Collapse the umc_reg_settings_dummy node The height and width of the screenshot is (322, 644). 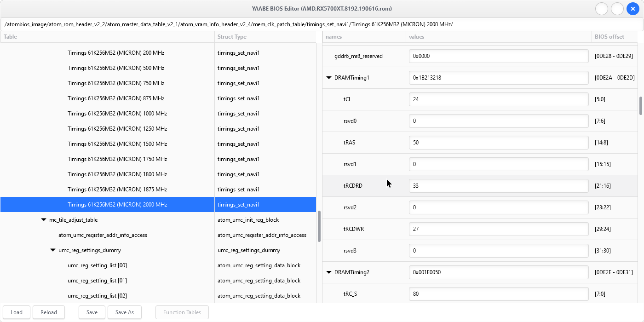(x=53, y=250)
